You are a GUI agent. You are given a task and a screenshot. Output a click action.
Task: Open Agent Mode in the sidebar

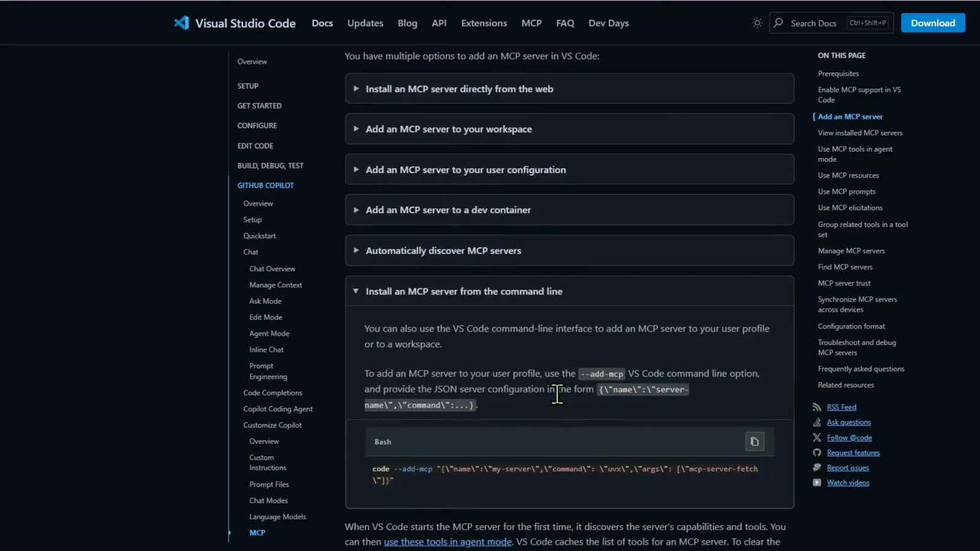[x=269, y=334]
